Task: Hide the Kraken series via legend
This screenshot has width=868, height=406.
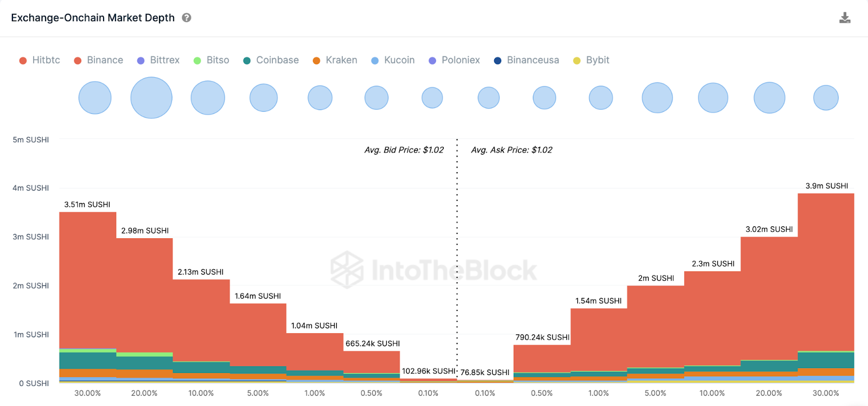Action: (335, 60)
